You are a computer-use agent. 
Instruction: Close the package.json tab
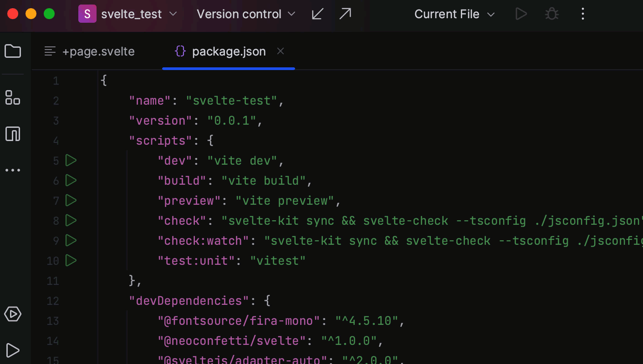(x=281, y=51)
